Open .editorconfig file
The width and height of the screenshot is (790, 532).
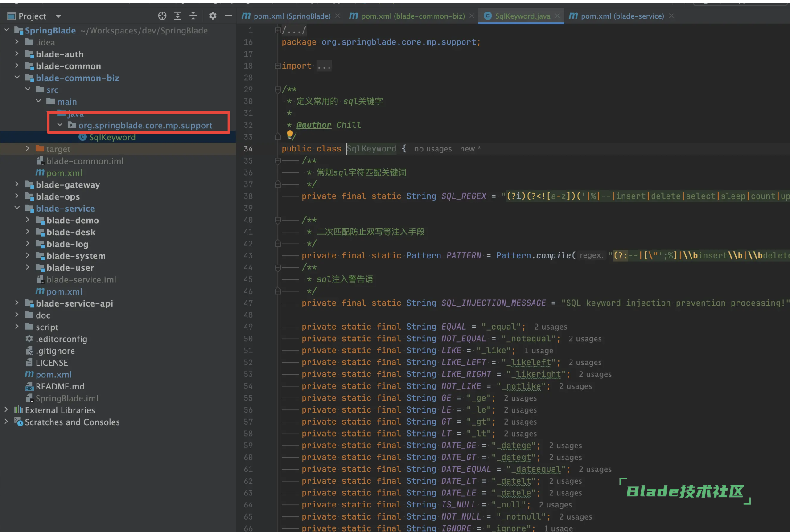tap(62, 339)
